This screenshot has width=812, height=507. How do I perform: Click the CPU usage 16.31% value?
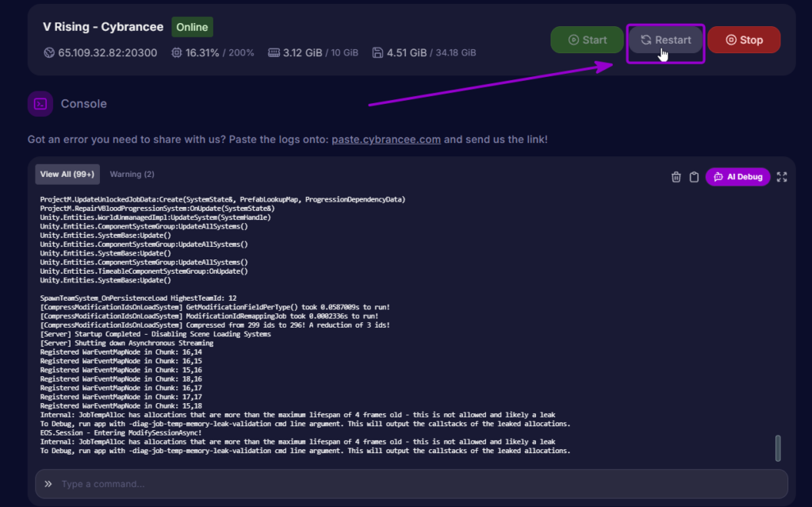click(202, 53)
